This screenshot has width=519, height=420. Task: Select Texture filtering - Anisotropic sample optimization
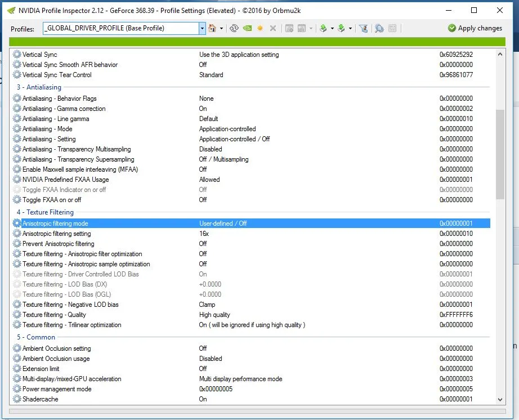click(x=251, y=264)
